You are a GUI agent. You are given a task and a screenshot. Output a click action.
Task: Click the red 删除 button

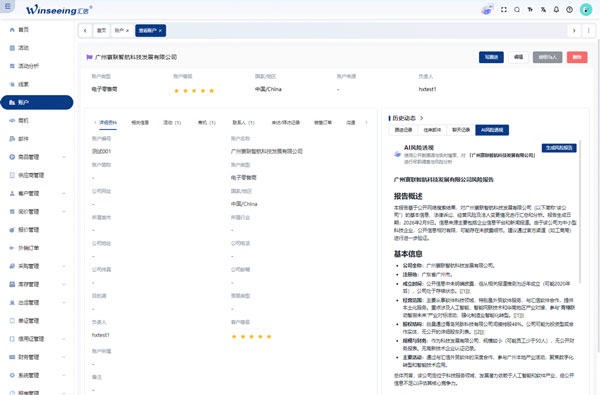click(x=577, y=57)
